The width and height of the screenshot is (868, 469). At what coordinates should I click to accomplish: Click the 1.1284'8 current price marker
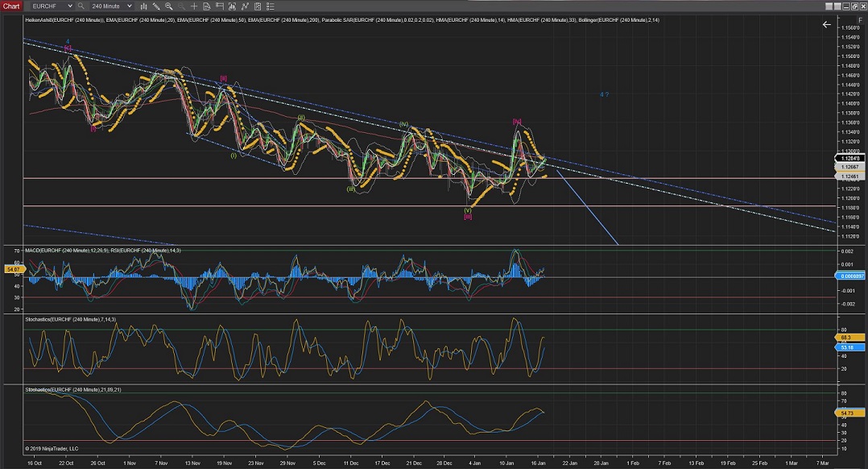click(849, 159)
